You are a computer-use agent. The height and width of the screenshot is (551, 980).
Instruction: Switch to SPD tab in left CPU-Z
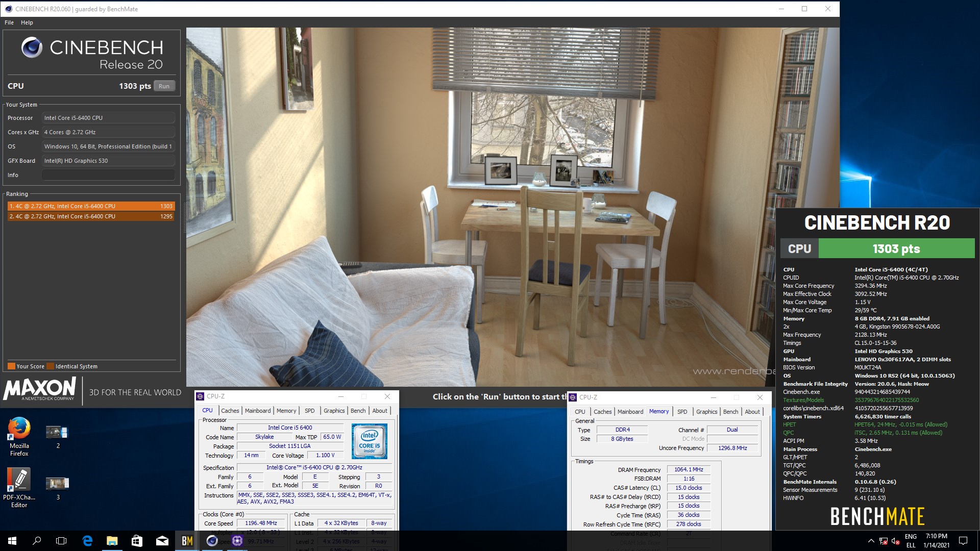tap(310, 411)
